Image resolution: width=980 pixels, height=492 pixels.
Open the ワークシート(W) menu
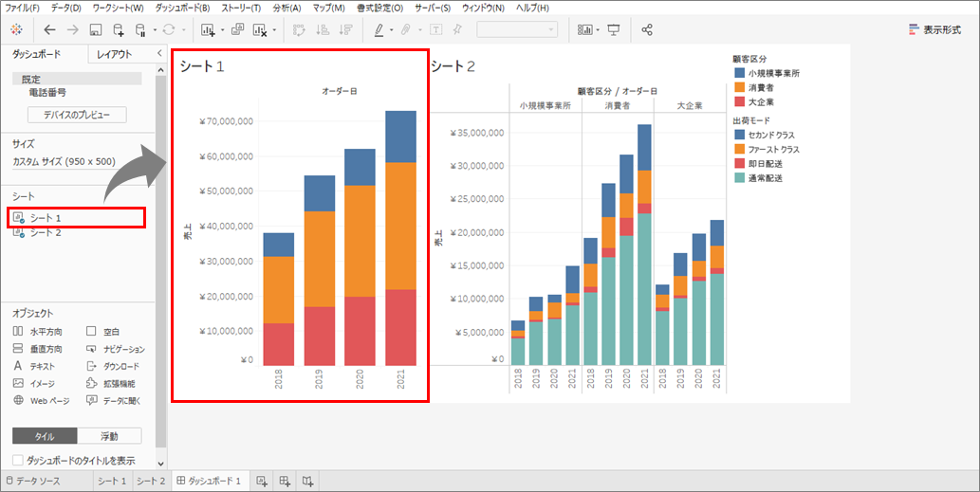click(118, 8)
